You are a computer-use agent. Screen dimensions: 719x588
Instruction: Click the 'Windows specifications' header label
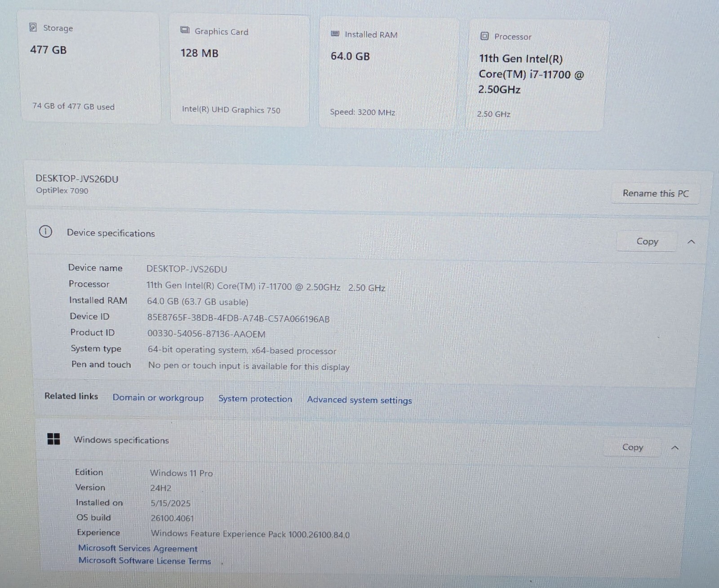coord(121,440)
